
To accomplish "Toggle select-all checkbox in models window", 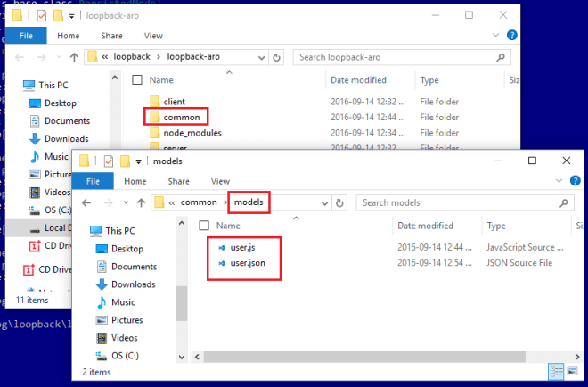I will pyautogui.click(x=204, y=226).
